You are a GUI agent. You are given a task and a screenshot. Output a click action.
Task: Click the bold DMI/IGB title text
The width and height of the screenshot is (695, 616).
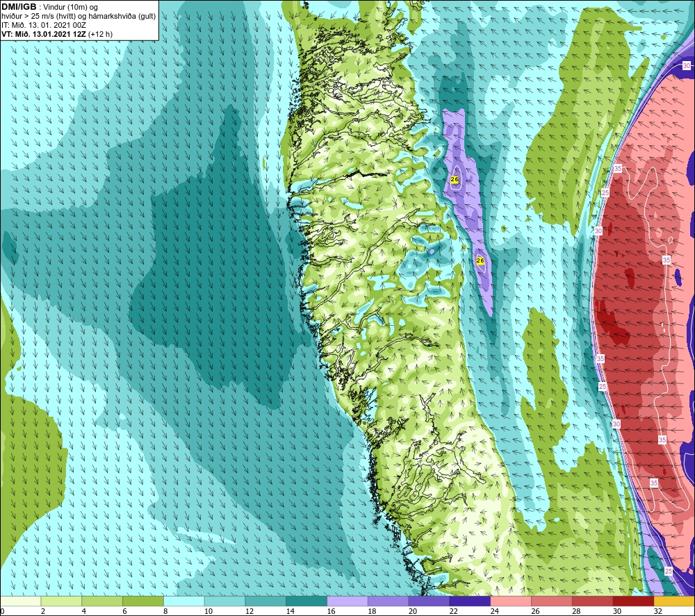click(19, 7)
